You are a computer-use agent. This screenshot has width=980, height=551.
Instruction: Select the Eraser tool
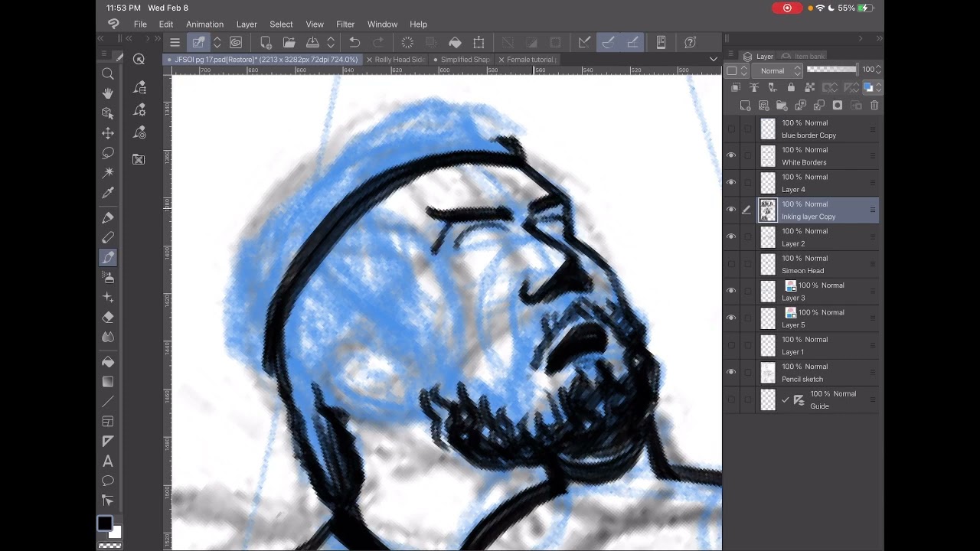108,318
